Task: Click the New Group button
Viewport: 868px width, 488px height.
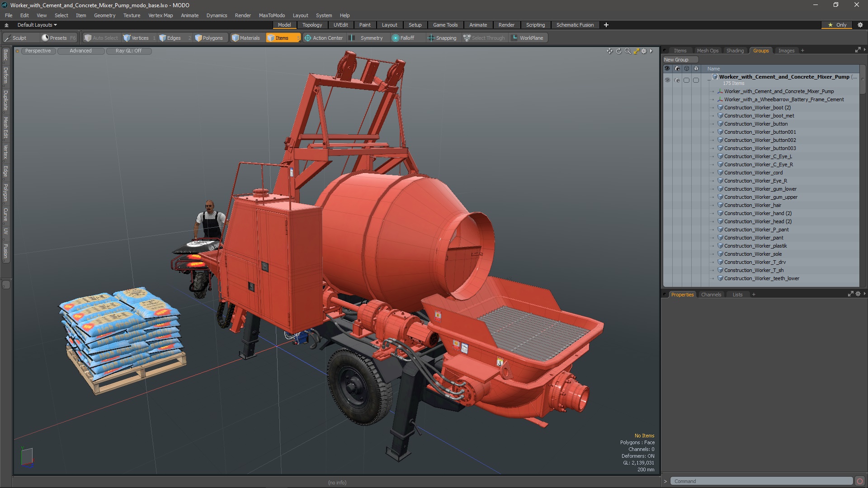Action: (x=680, y=60)
